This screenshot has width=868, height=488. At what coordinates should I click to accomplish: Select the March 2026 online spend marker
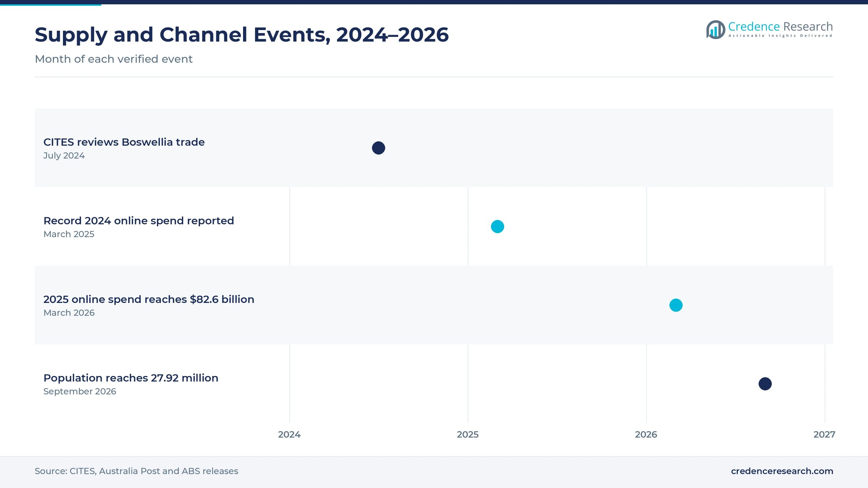pyautogui.click(x=676, y=305)
